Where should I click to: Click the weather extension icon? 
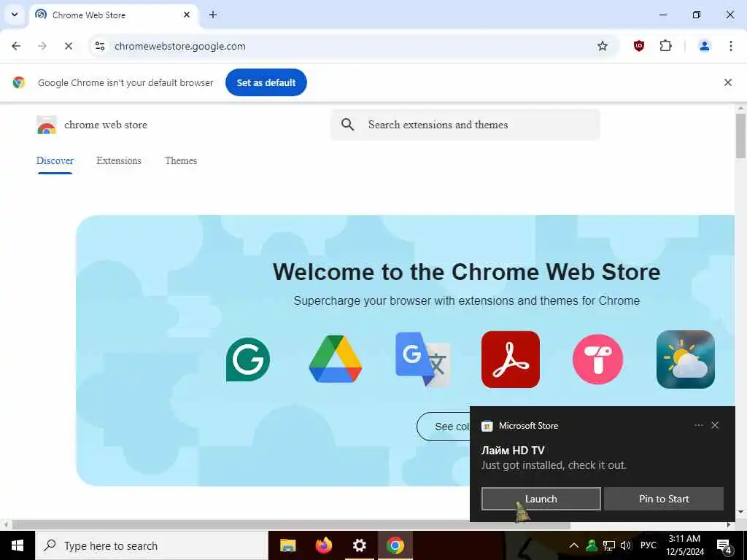click(x=685, y=359)
